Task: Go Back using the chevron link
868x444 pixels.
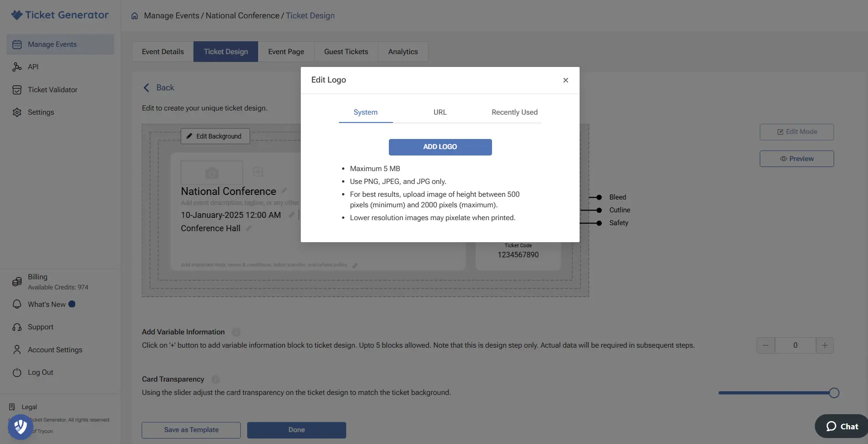Action: [159, 88]
